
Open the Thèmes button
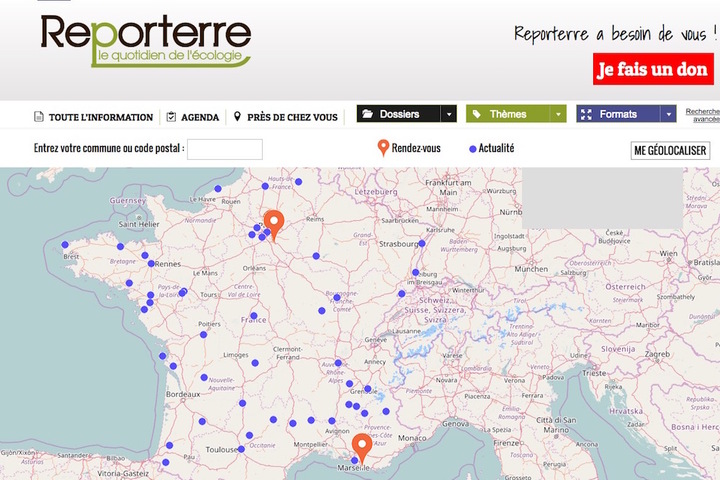point(508,114)
